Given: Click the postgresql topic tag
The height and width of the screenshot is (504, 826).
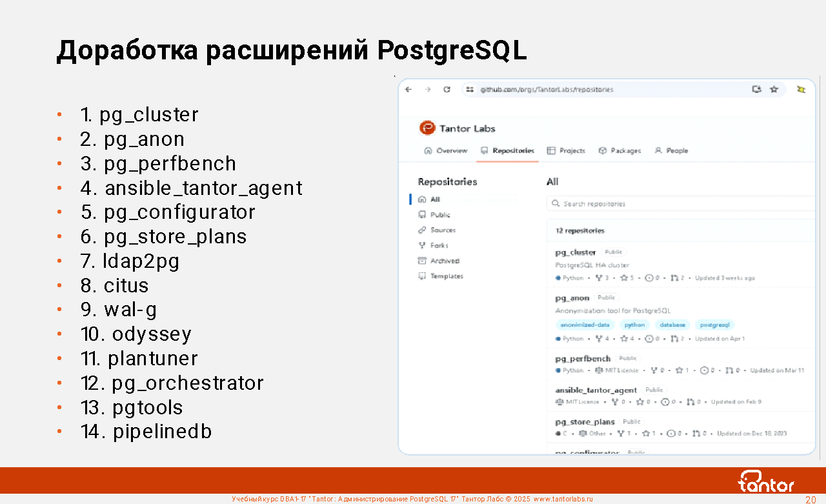Looking at the screenshot, I should tap(714, 325).
